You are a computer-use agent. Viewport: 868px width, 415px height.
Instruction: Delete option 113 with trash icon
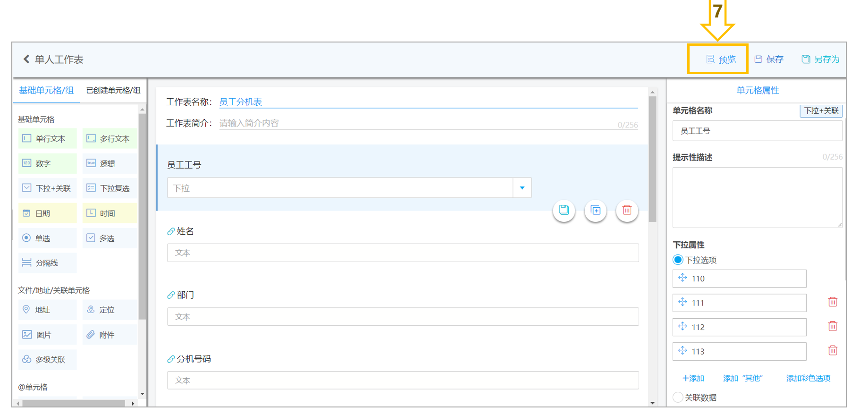pos(833,350)
